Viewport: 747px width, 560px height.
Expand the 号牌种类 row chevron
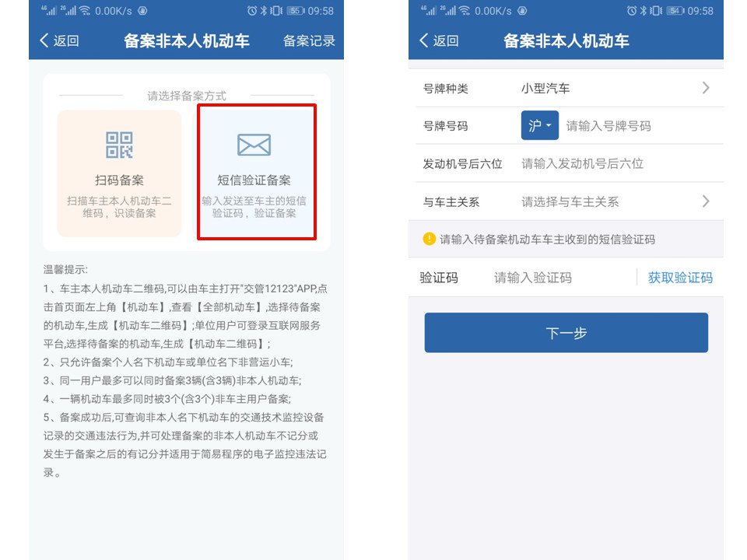click(705, 88)
